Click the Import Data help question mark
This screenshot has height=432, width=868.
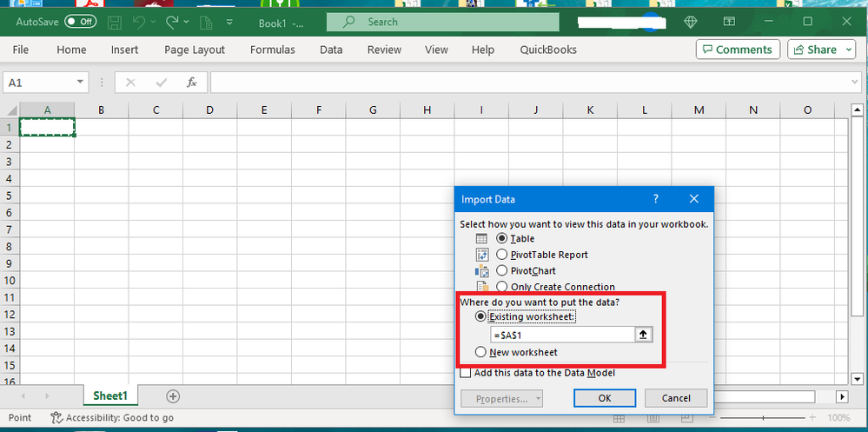point(655,198)
